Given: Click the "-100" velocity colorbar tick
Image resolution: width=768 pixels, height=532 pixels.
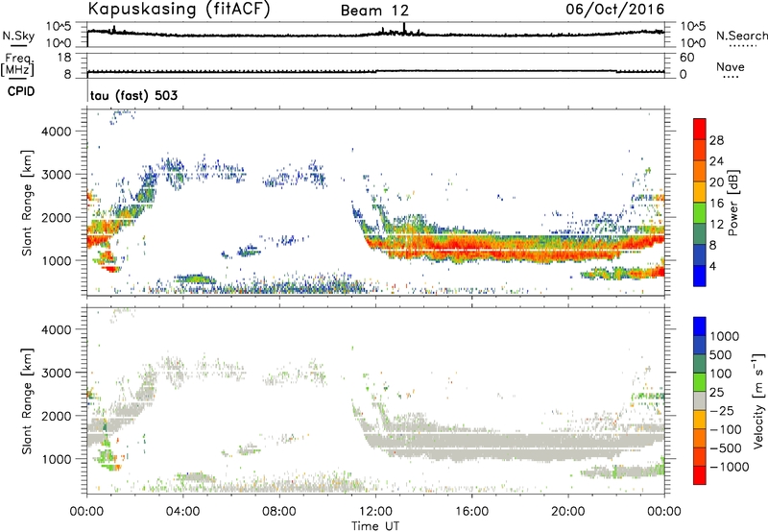Looking at the screenshot, I should (726, 429).
